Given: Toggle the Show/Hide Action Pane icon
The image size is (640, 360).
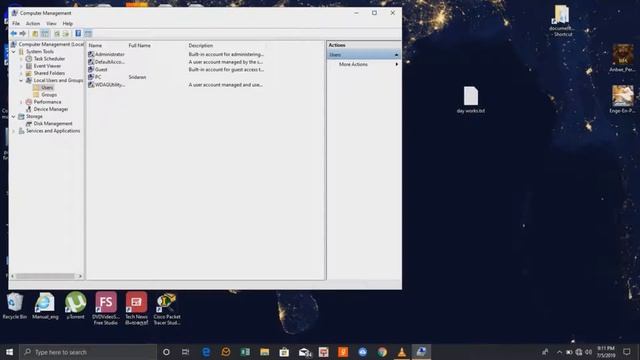Looking at the screenshot, I should pyautogui.click(x=88, y=33).
